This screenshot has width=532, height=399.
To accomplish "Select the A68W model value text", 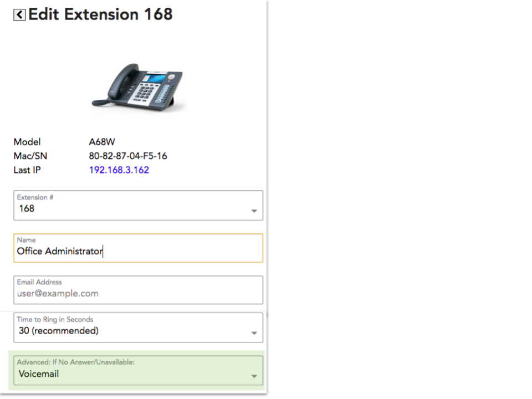I will pos(102,142).
